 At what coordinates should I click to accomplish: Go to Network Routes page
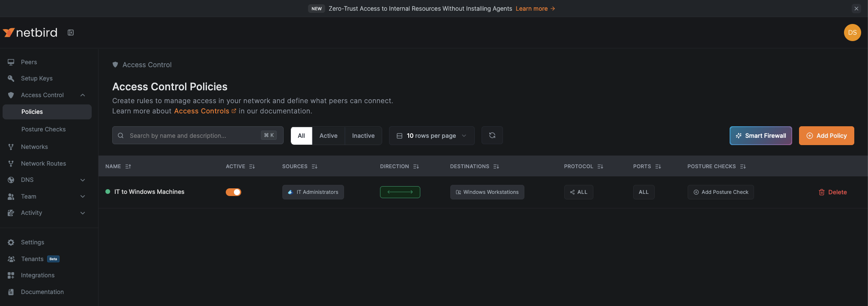pyautogui.click(x=43, y=163)
